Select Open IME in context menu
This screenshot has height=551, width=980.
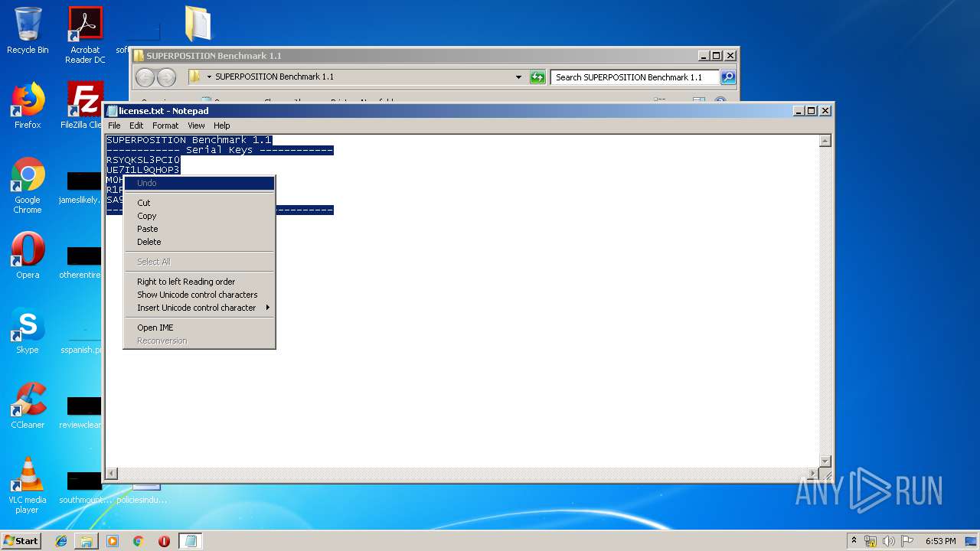pyautogui.click(x=199, y=328)
